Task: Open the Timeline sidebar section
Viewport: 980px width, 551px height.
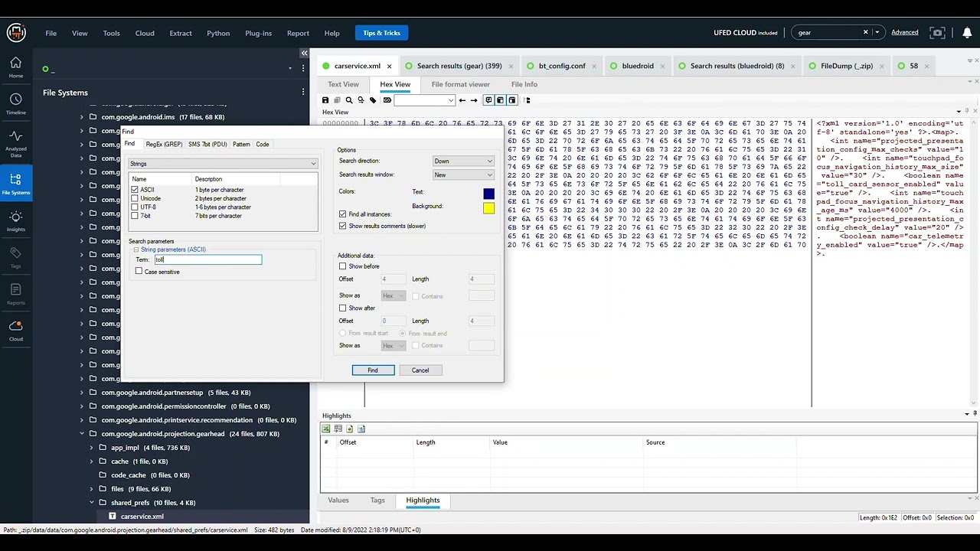Action: pos(15,103)
